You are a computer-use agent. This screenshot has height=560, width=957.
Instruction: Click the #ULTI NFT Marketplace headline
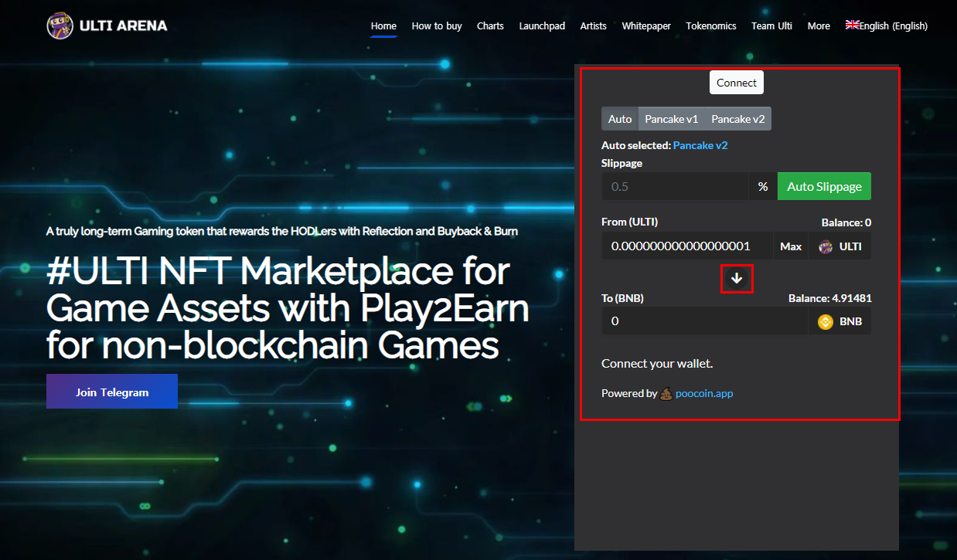click(288, 309)
